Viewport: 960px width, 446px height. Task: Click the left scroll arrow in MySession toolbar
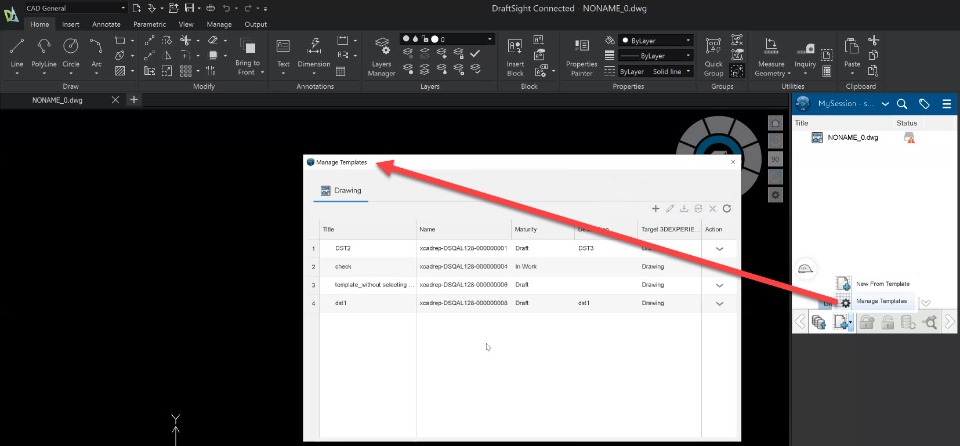pos(800,322)
